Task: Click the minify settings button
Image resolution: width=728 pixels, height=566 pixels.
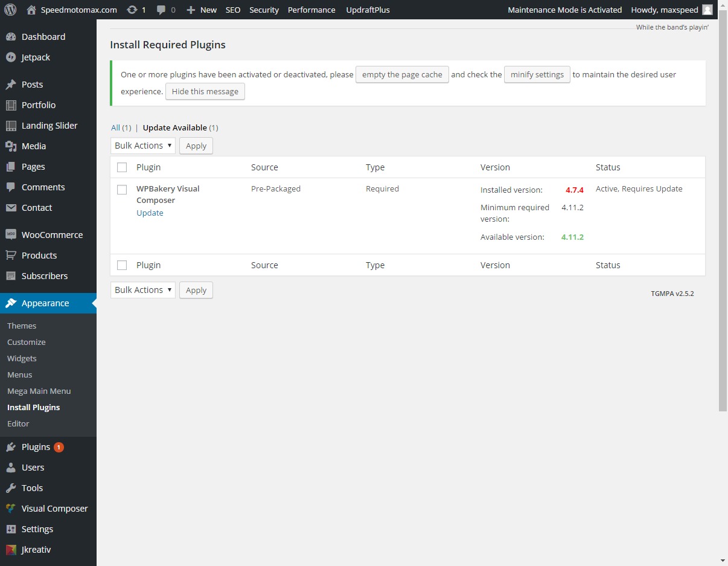Action: (537, 75)
